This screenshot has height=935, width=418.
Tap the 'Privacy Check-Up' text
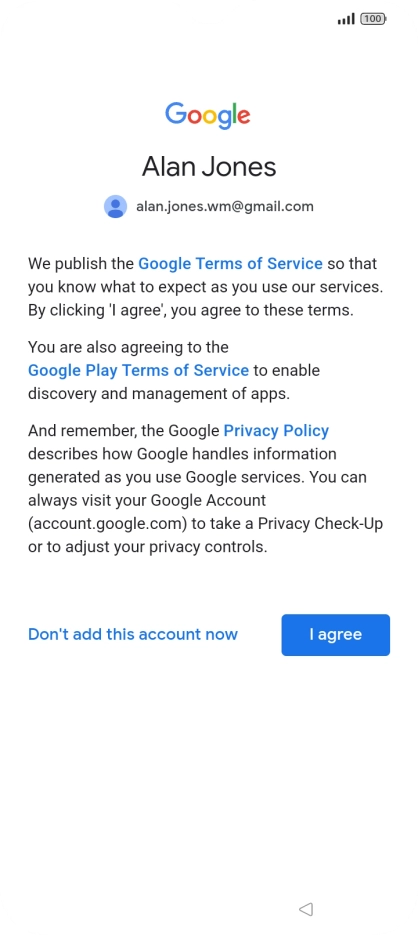321,524
